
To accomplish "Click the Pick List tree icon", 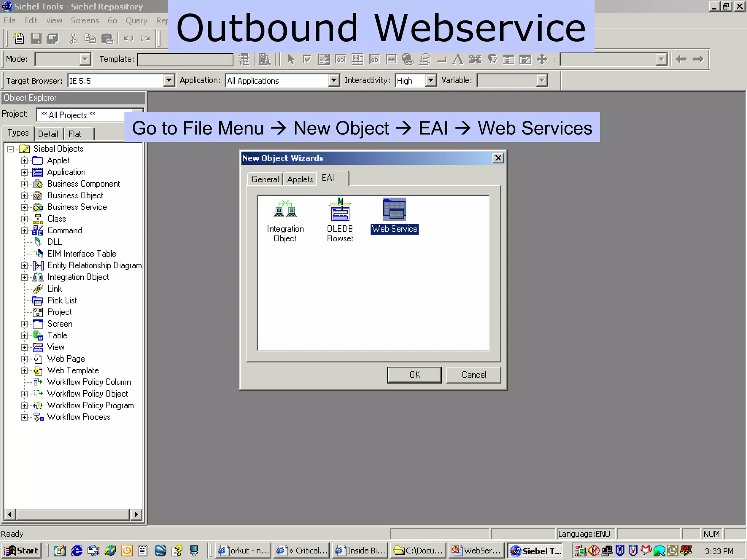I will (x=38, y=300).
